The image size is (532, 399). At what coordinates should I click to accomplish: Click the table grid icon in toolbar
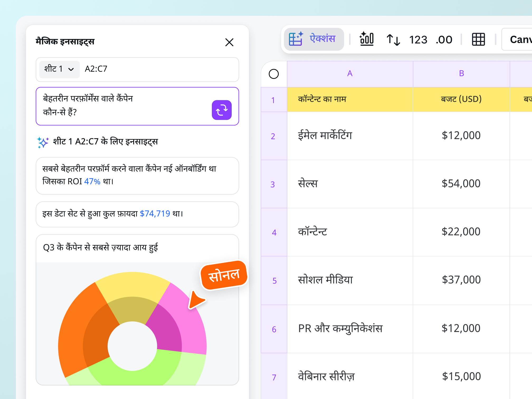pos(478,40)
